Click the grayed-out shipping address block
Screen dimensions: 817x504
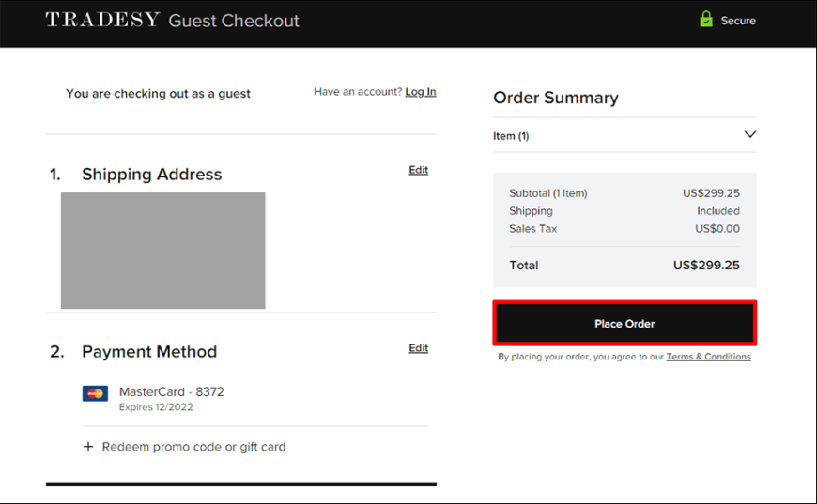[163, 251]
